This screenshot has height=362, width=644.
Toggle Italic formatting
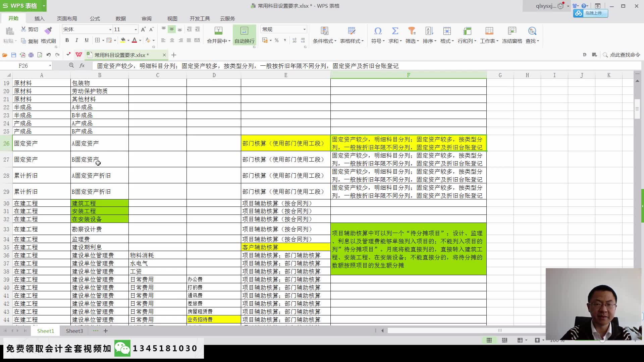pos(76,40)
